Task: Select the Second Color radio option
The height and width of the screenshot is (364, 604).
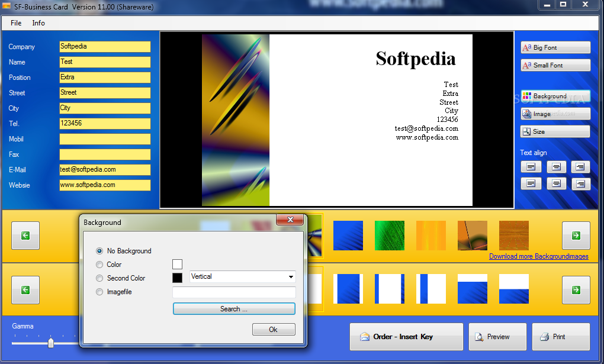Action: pyautogui.click(x=121, y=278)
